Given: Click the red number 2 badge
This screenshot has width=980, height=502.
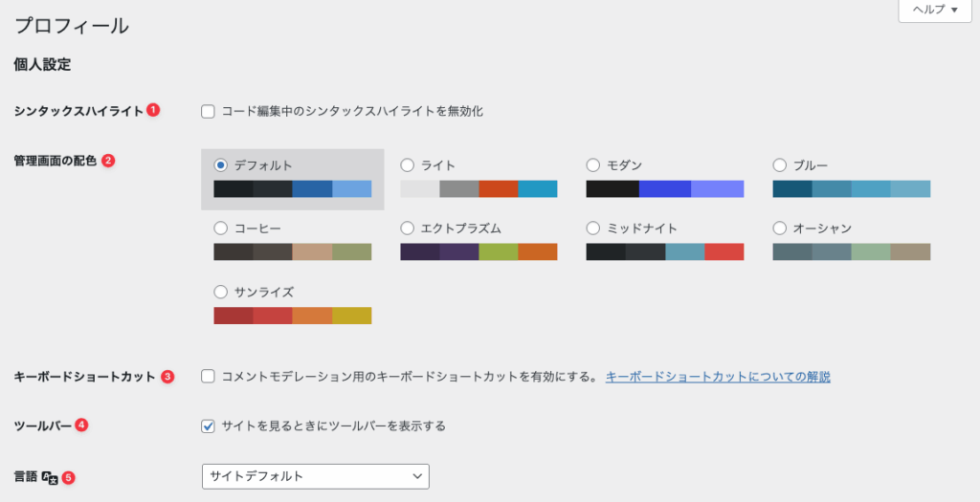Looking at the screenshot, I should 108,161.
